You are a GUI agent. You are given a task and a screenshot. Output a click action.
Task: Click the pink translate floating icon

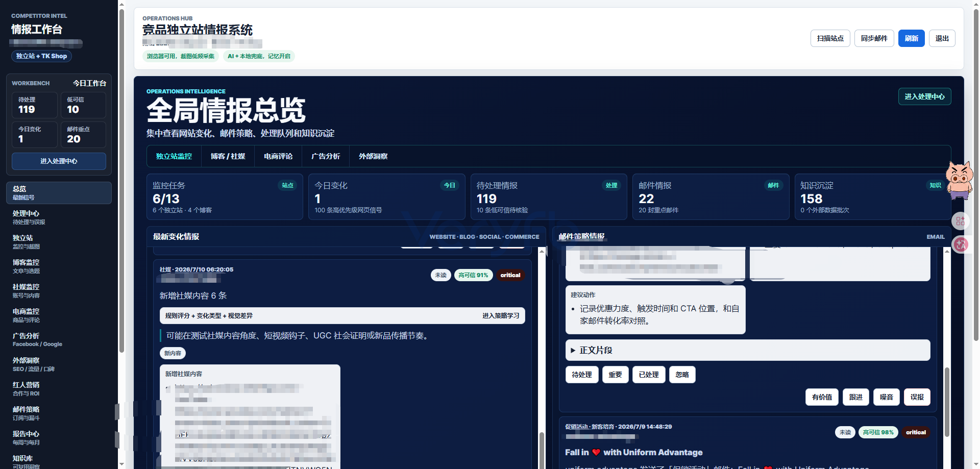(x=961, y=245)
